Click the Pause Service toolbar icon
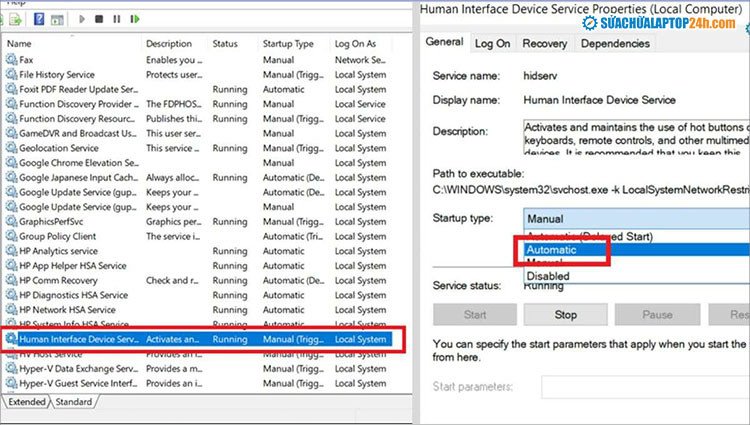750x425 pixels. tap(117, 19)
